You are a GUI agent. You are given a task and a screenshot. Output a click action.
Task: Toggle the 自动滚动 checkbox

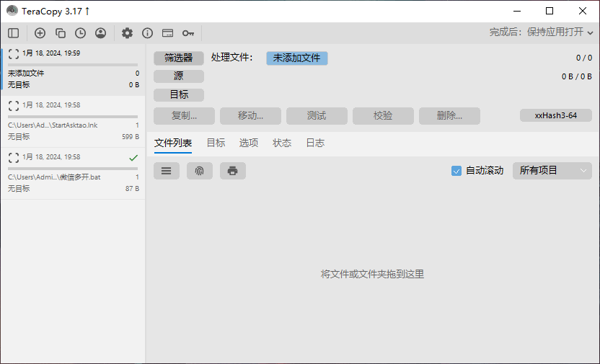[x=456, y=171]
